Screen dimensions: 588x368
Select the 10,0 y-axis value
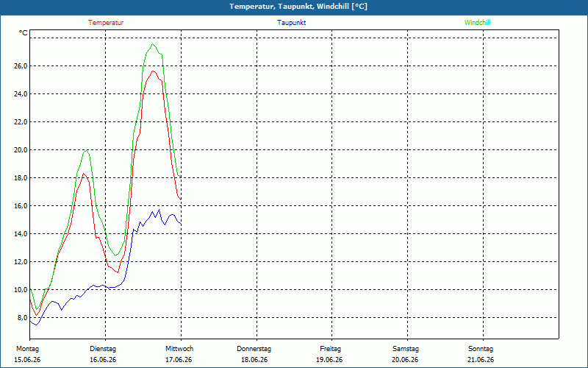click(21, 290)
